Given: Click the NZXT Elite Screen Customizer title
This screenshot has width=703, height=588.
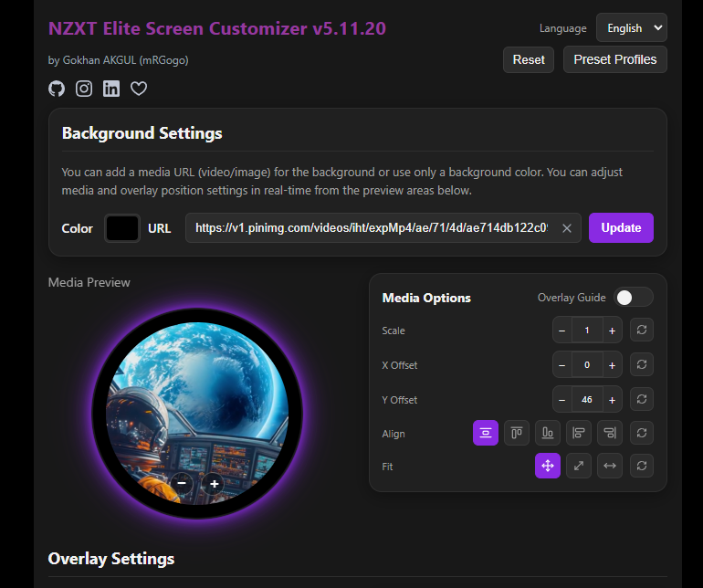Looking at the screenshot, I should tap(217, 28).
